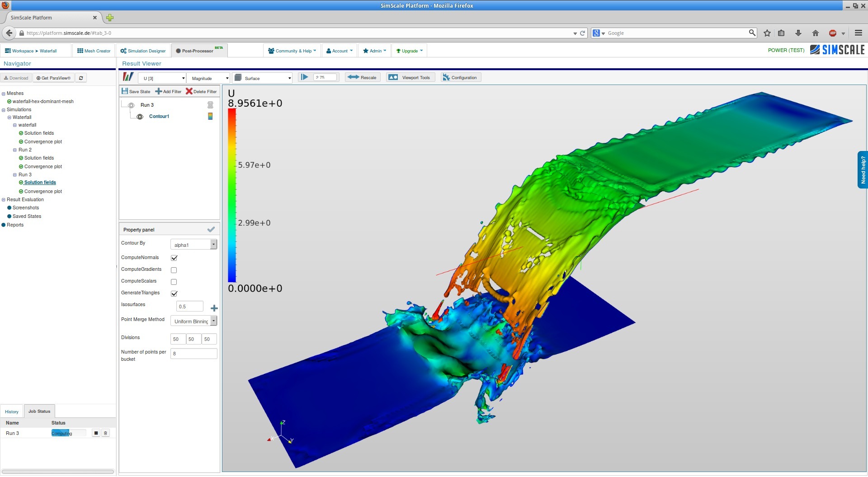Delete the selected filter
This screenshot has width=868, height=477.
pyautogui.click(x=201, y=91)
